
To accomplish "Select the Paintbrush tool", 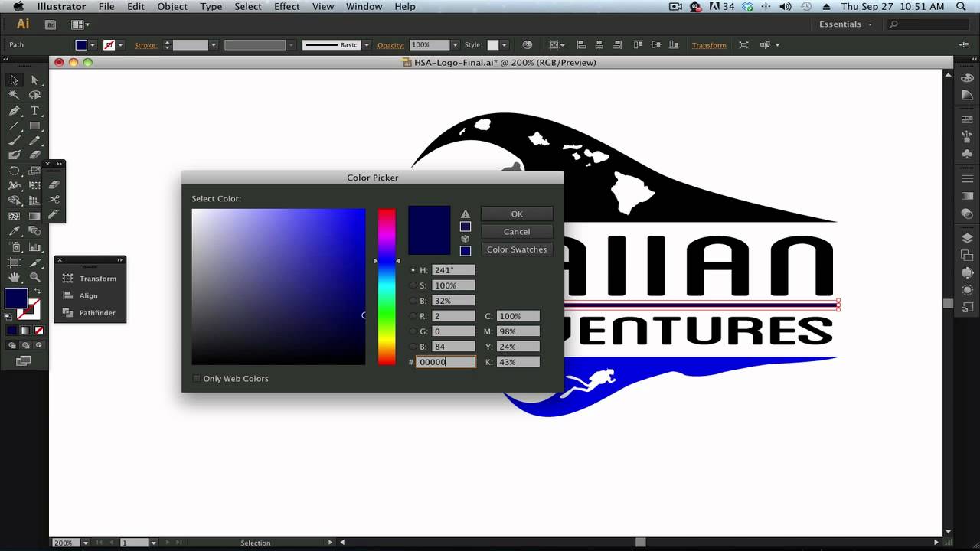I will [14, 140].
